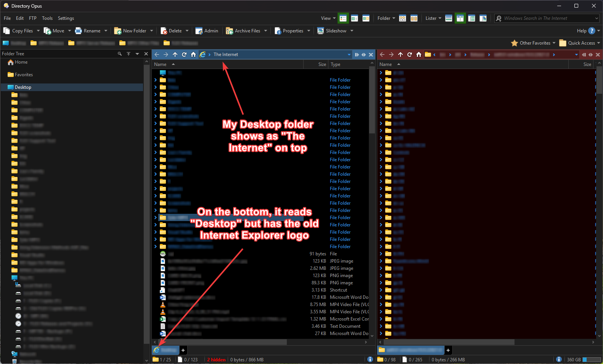Click the Archive Files toolbar icon
Screen dimensions: 603x364
229,31
